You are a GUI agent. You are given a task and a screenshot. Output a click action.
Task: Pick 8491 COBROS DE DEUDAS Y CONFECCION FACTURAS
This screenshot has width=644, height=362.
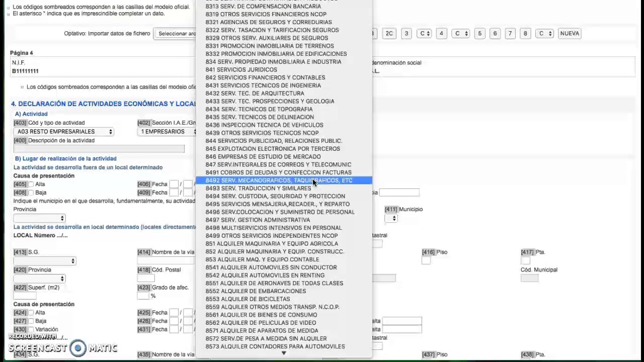[284, 172]
